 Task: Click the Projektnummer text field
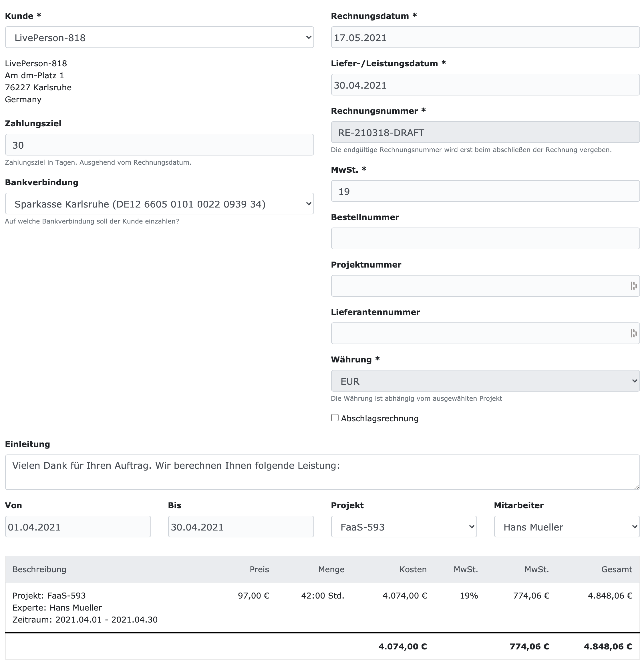476,286
